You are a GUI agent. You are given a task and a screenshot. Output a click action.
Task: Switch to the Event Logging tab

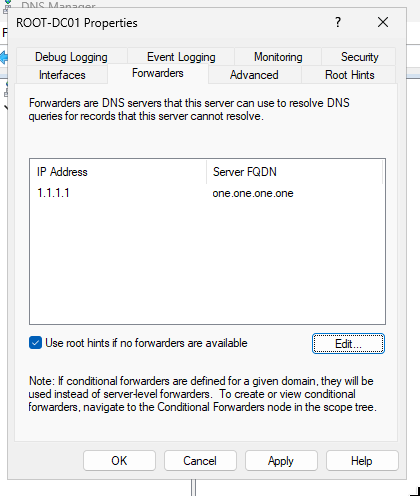(x=181, y=57)
